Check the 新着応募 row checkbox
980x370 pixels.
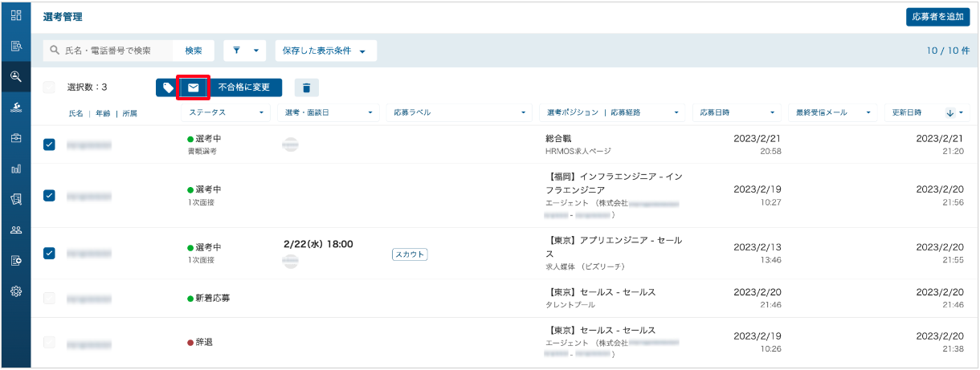(x=49, y=298)
